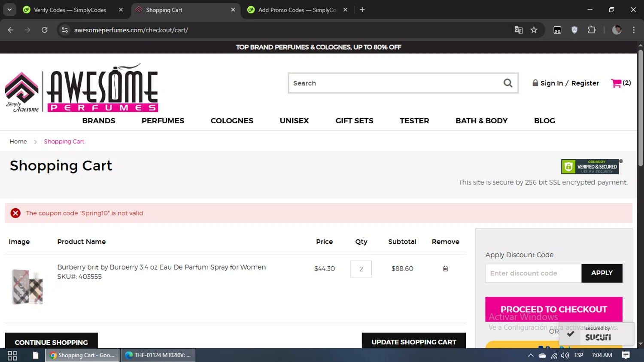The height and width of the screenshot is (362, 644).
Task: Bookmark this page with star icon
Action: pos(534,30)
